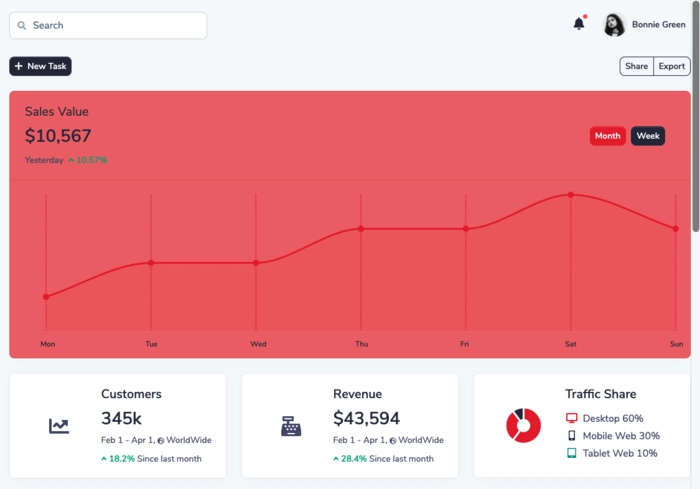The image size is (700, 489).
Task: Click the Mon data point on chart
Action: coord(46,297)
